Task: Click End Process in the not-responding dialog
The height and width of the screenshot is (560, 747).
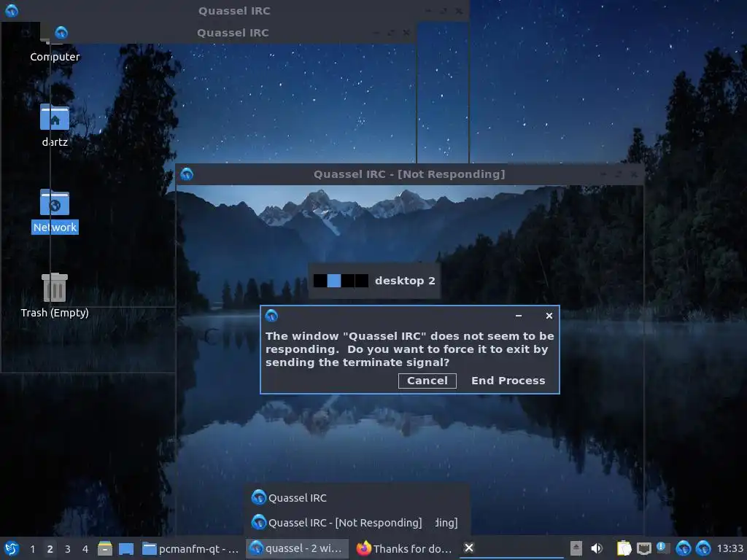Action: [x=508, y=381]
